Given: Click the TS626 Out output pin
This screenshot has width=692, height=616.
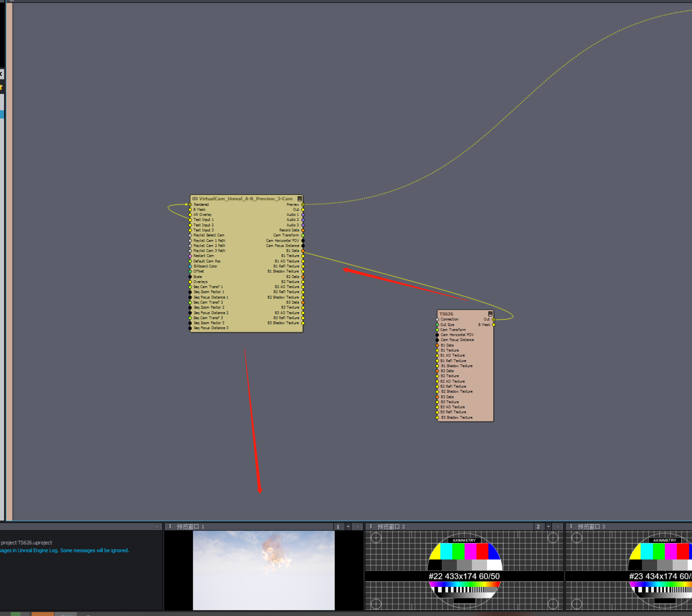Looking at the screenshot, I should [494, 319].
